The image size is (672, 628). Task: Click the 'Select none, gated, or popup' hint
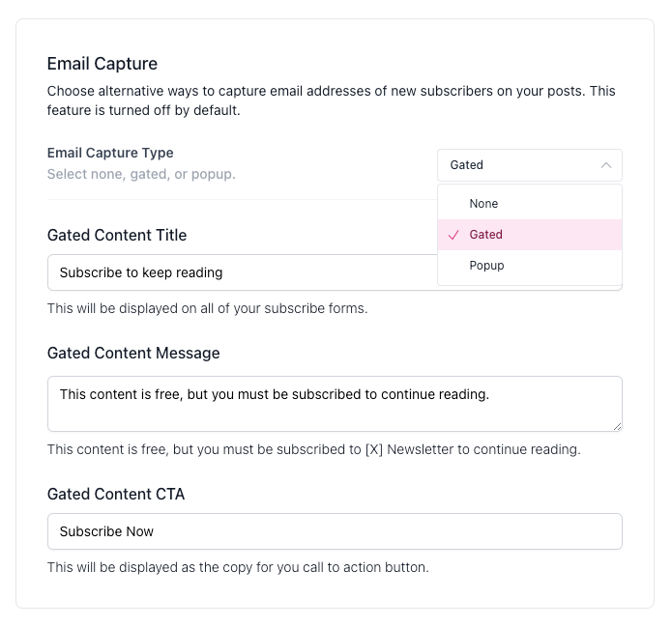tap(141, 174)
